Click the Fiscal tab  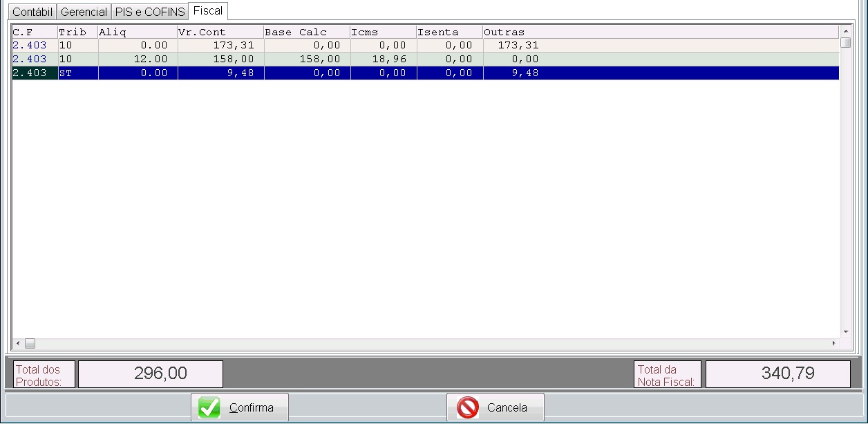coord(207,11)
